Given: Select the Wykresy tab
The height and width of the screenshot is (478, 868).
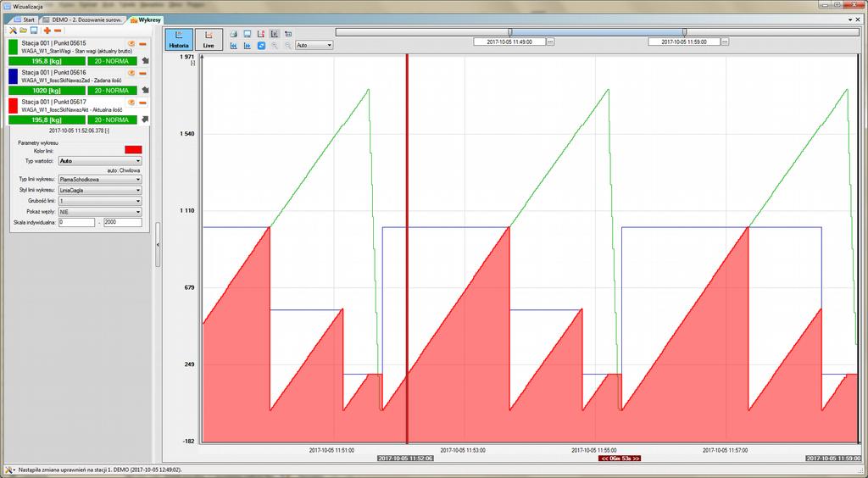Looking at the screenshot, I should pyautogui.click(x=146, y=19).
